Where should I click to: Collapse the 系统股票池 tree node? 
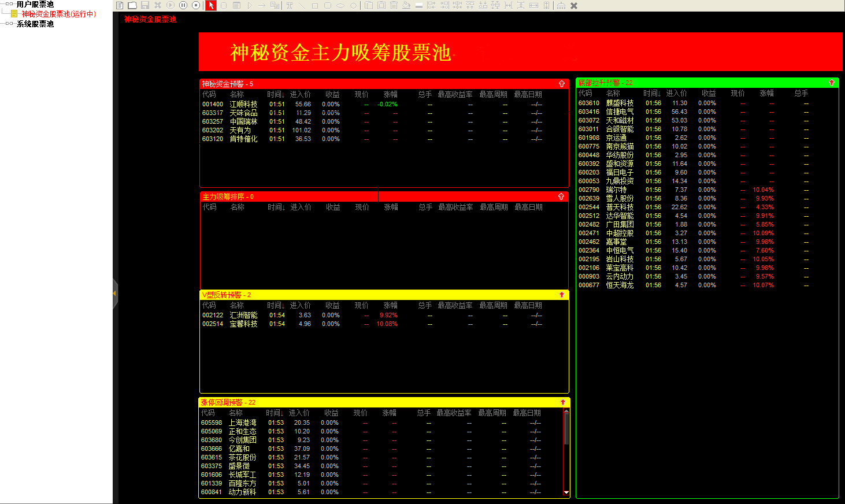tap(9, 24)
